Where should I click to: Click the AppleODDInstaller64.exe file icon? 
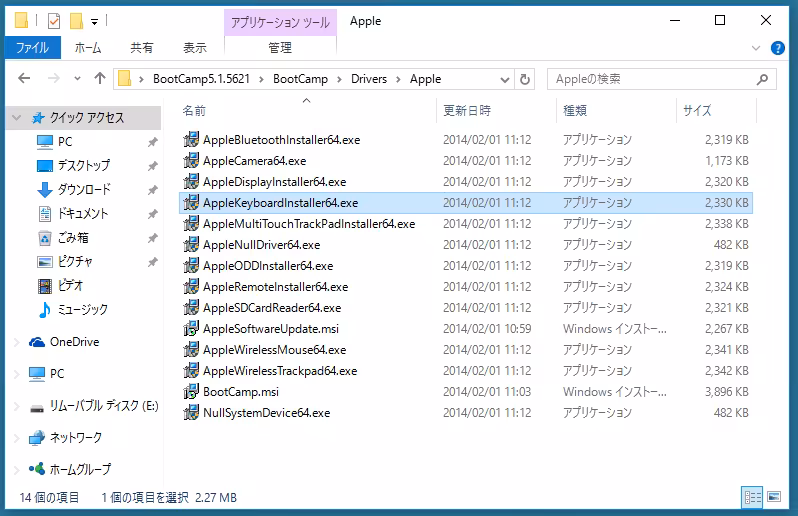[x=191, y=266]
